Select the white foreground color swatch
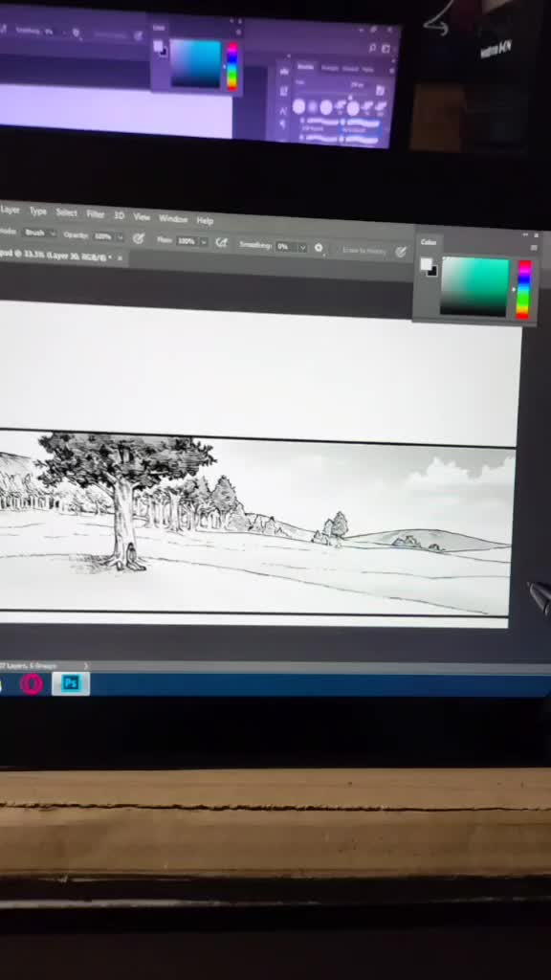This screenshot has height=980, width=551. [x=426, y=264]
